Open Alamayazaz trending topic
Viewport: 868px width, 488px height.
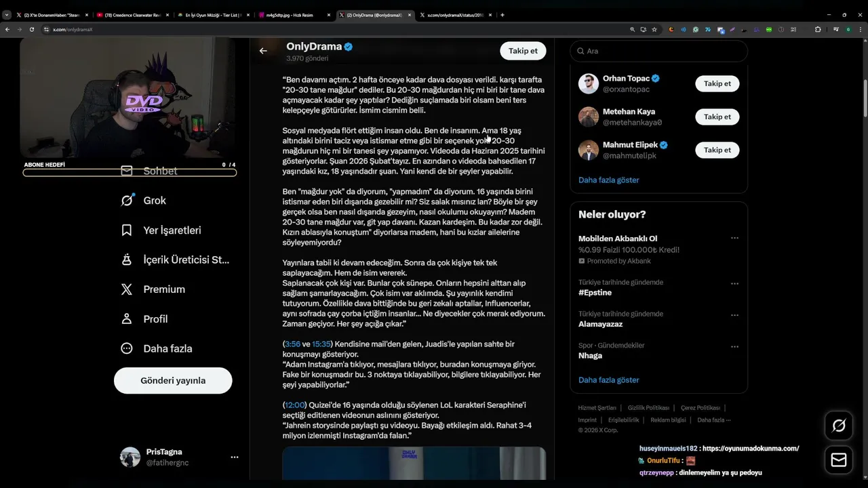point(600,324)
